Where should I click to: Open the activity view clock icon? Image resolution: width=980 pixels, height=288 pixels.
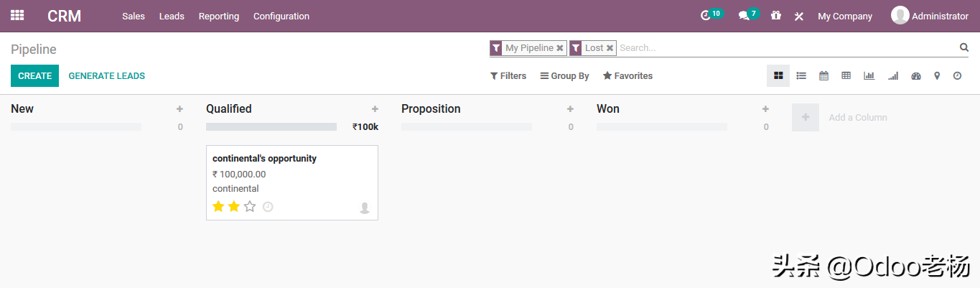point(957,75)
